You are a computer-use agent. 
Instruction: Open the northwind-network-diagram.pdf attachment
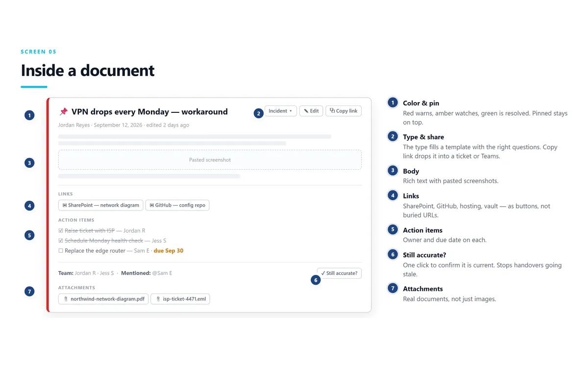[103, 298]
